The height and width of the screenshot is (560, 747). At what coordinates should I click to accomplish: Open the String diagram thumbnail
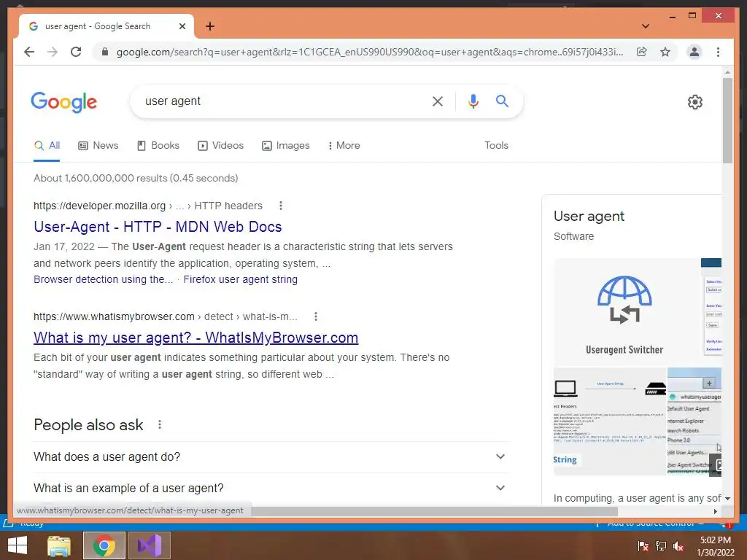coord(609,421)
